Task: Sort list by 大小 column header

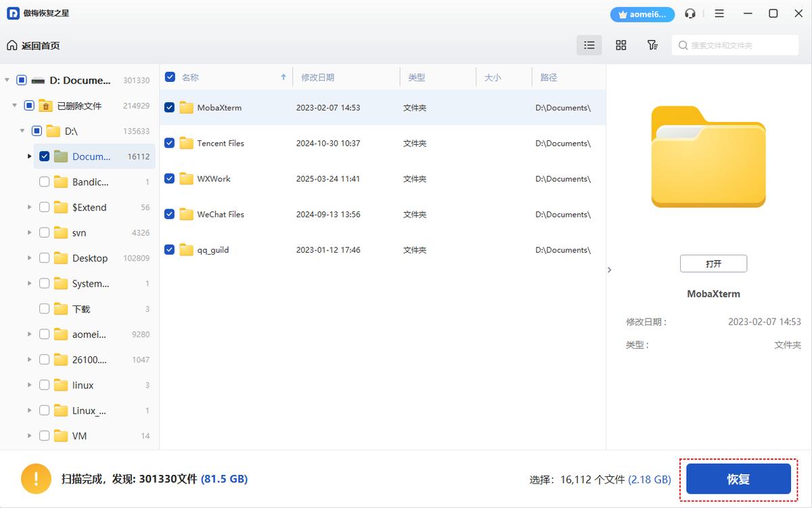Action: [x=493, y=77]
